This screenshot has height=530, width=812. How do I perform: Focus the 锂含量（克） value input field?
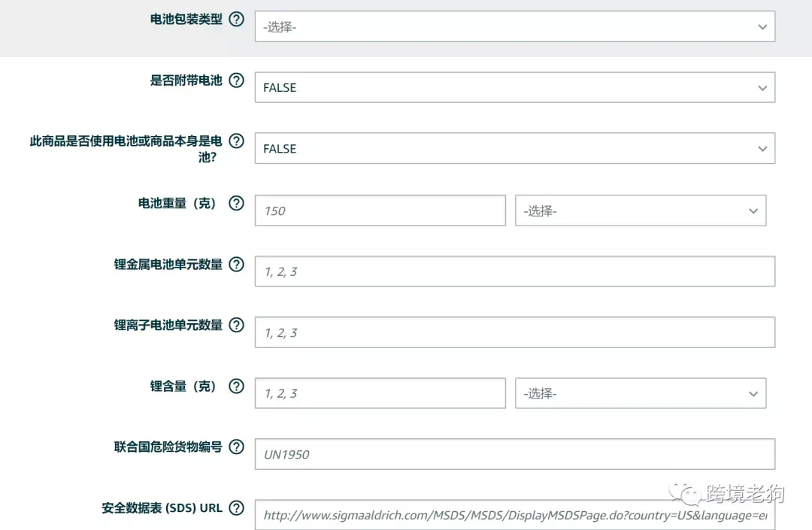tap(380, 393)
